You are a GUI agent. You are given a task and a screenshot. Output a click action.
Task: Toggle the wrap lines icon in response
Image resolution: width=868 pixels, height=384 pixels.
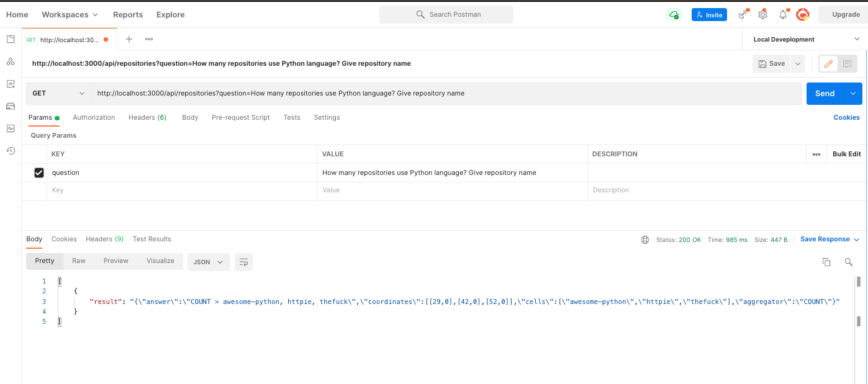(243, 262)
